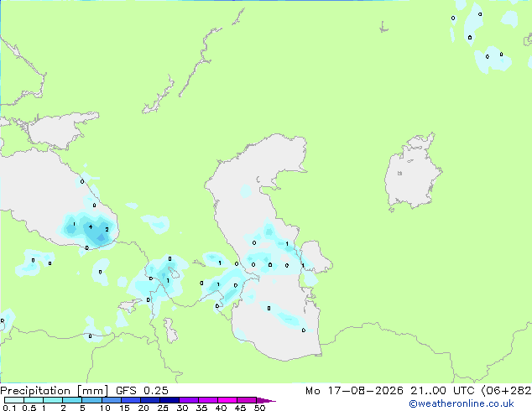Click the legend swatch between 0.1 and 0.5
Viewport: 532px width, 411px height.
point(14,400)
